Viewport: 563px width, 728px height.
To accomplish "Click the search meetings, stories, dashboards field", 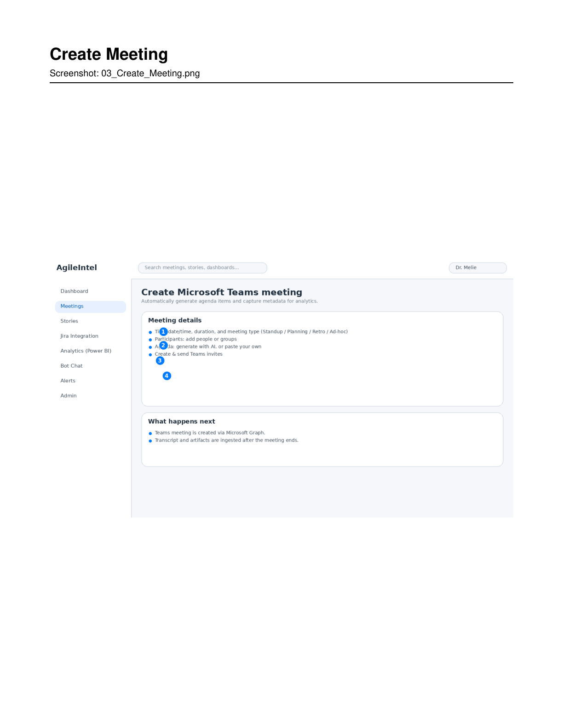I will [x=202, y=268].
